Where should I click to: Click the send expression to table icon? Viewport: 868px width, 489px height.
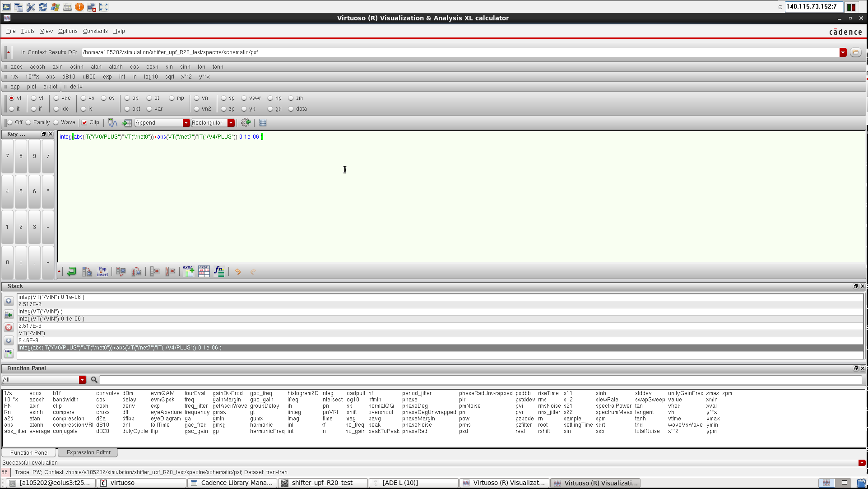tap(127, 123)
